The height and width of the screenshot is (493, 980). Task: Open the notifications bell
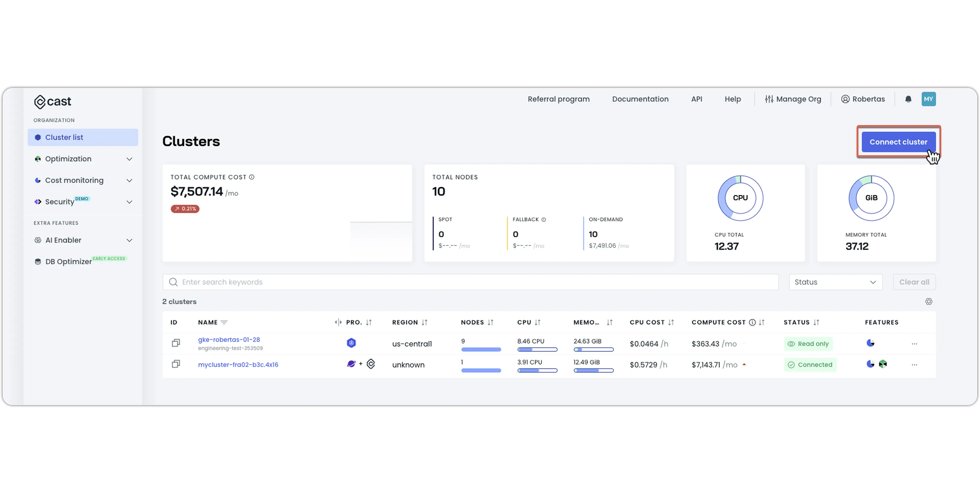(909, 99)
